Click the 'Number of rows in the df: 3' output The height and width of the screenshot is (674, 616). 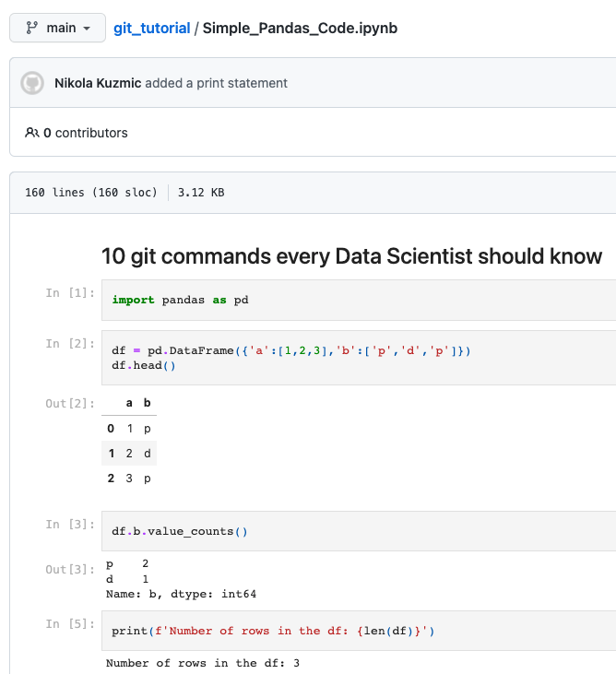tap(203, 663)
